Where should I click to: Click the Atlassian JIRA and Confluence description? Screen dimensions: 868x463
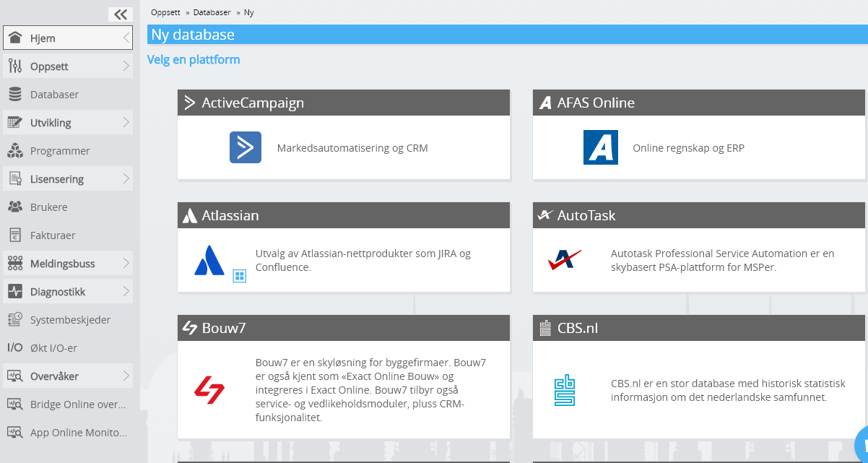click(x=363, y=261)
